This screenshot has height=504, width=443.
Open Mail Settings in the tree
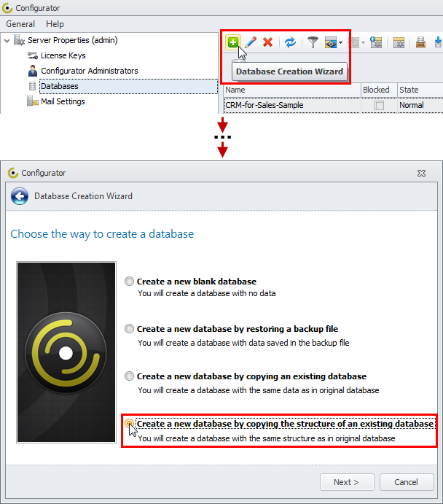point(63,101)
